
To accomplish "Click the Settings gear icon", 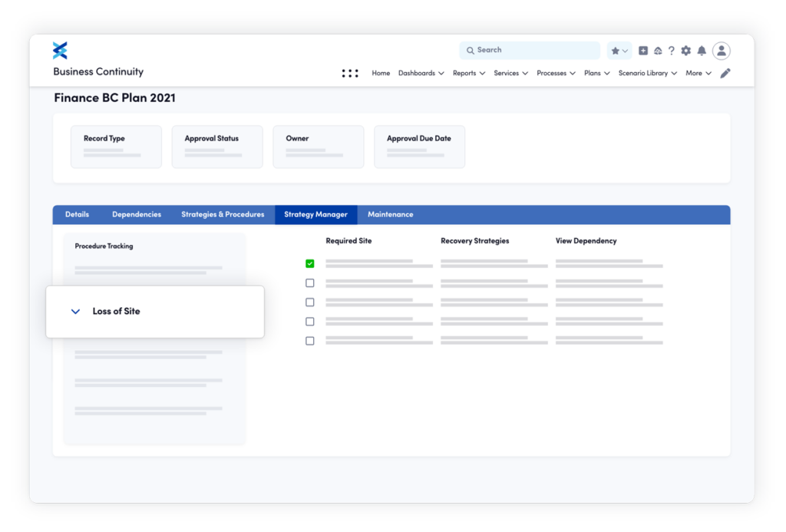I will [685, 50].
